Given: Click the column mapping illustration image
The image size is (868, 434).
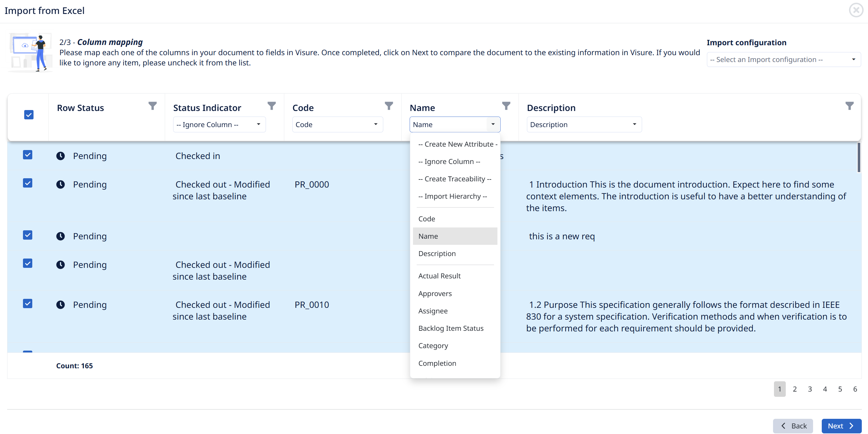Looking at the screenshot, I should click(x=30, y=52).
